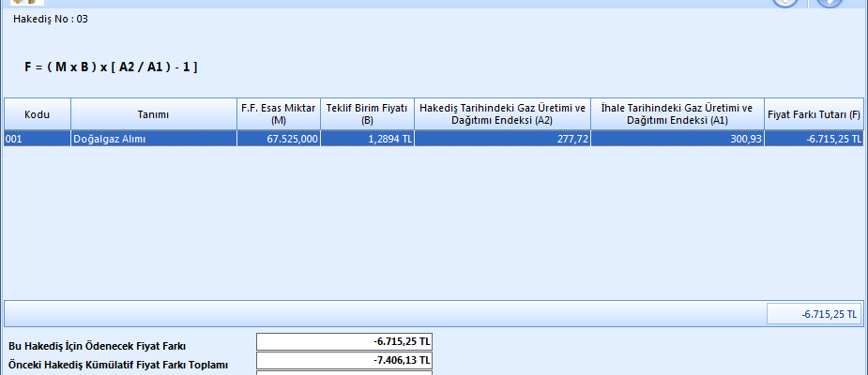868x375 pixels.
Task: Click the Tanımı column header
Action: 153,114
